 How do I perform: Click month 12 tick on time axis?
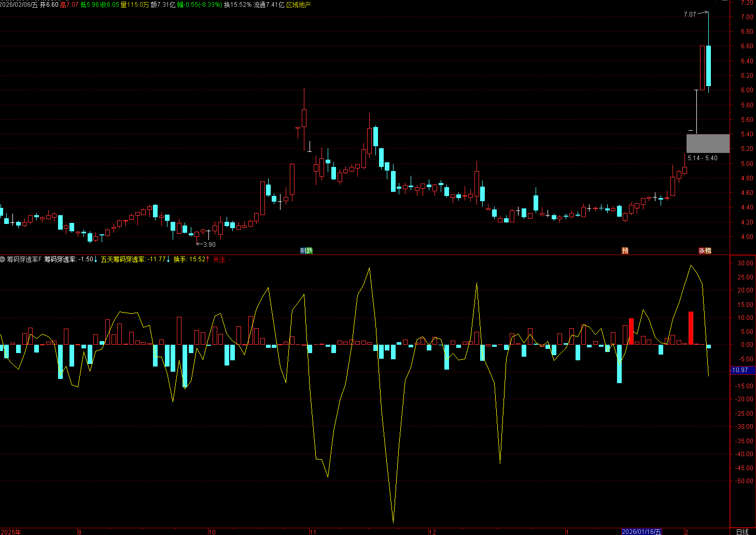point(432,532)
